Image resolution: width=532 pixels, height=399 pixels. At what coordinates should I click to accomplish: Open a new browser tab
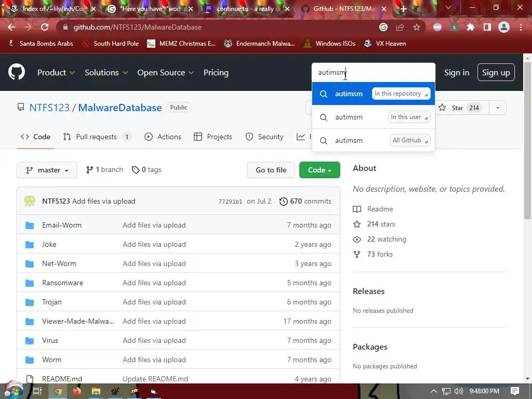pos(403,9)
